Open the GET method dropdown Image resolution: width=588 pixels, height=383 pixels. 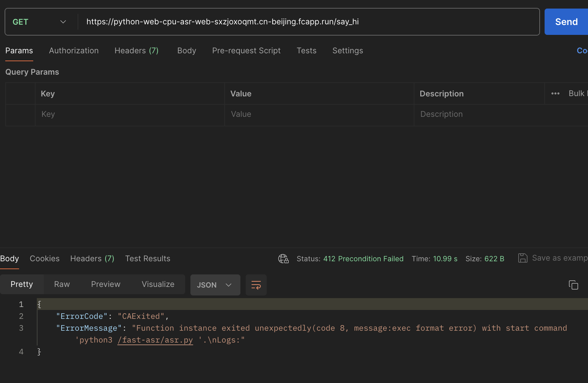pos(39,22)
